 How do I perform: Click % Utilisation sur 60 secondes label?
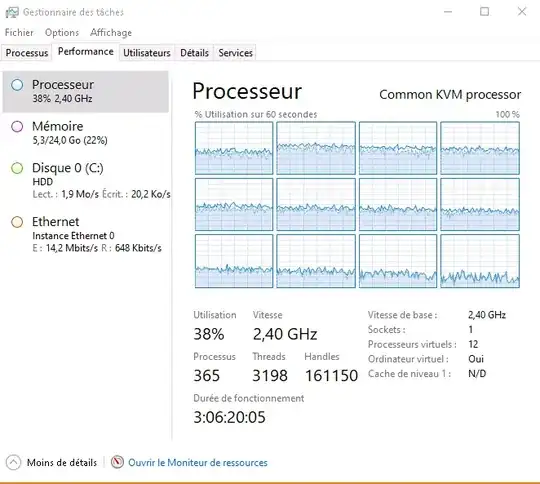pos(256,114)
